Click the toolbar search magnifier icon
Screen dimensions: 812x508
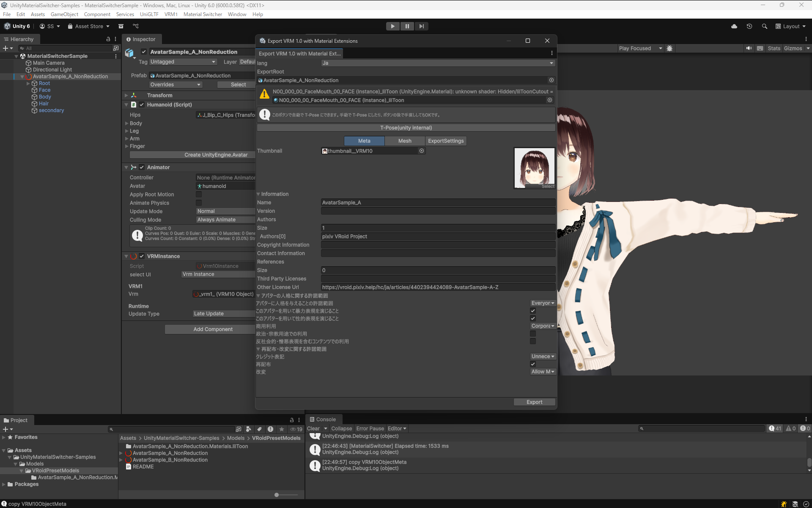(764, 26)
